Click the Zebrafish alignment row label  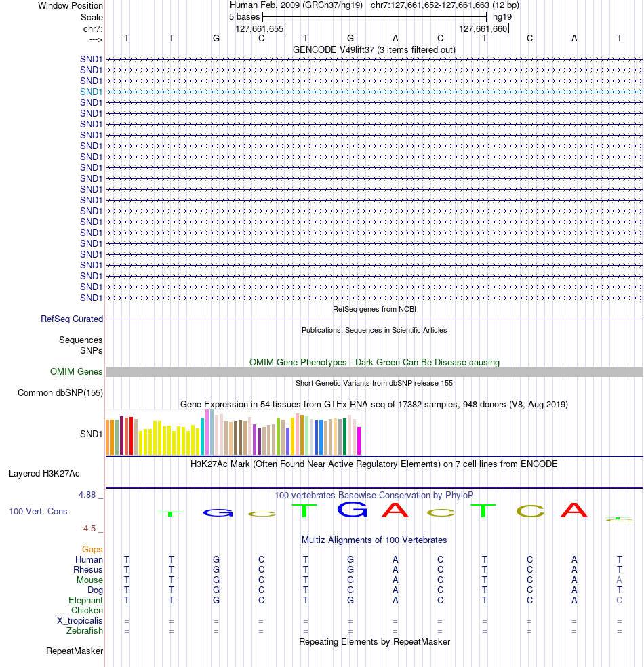(85, 630)
